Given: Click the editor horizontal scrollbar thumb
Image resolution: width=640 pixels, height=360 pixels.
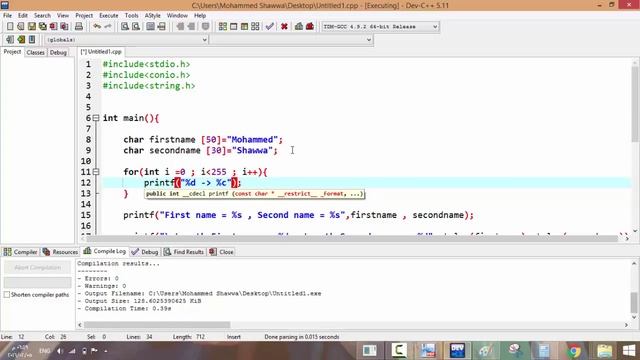Looking at the screenshot, I should [353, 238].
